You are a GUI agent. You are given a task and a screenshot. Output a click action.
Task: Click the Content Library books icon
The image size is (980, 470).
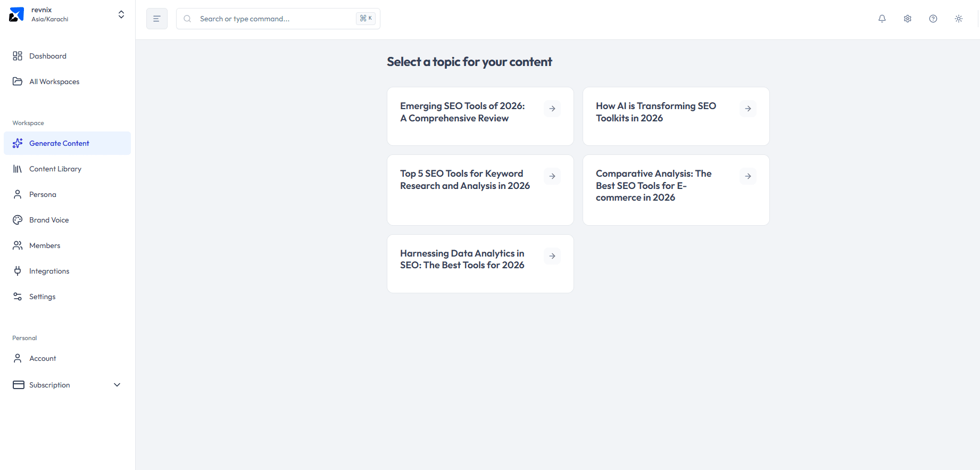(x=18, y=169)
